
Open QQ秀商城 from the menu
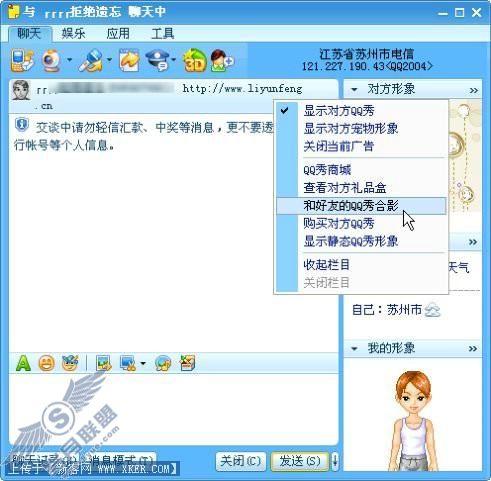click(361, 170)
